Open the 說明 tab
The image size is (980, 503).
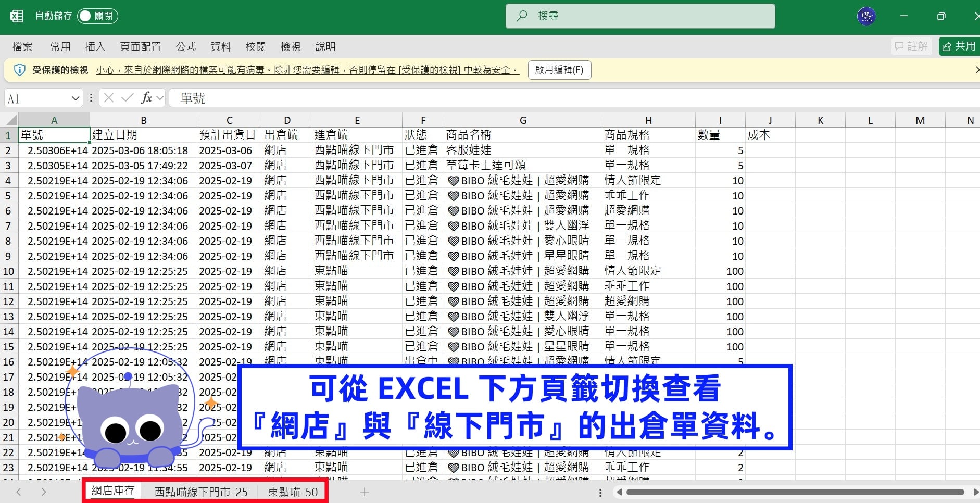(x=325, y=47)
